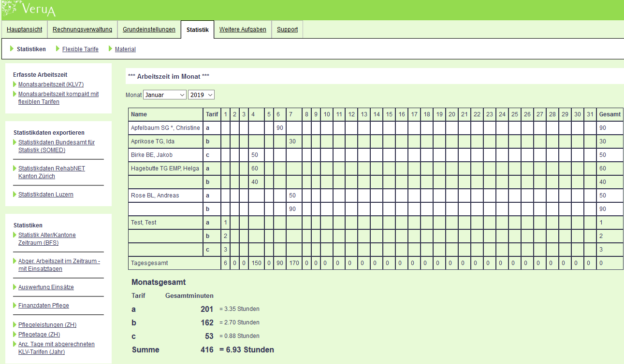Click arrow icon next to Monatsarbeitszeit (KLV7)
Screen dimensions: 624x364
15,84
